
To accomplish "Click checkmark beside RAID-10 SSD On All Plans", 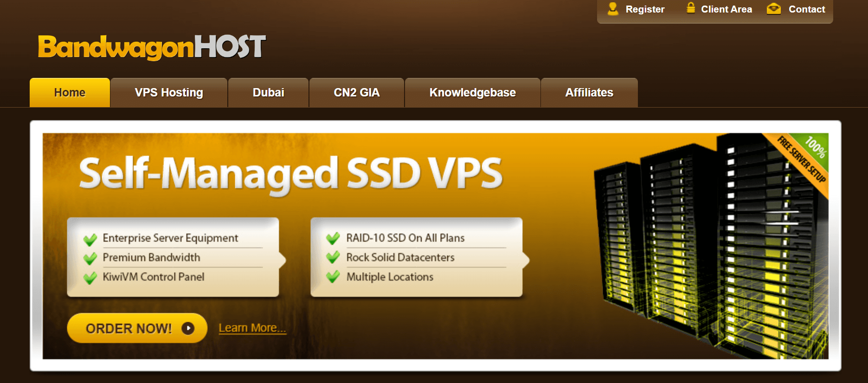I will 333,238.
